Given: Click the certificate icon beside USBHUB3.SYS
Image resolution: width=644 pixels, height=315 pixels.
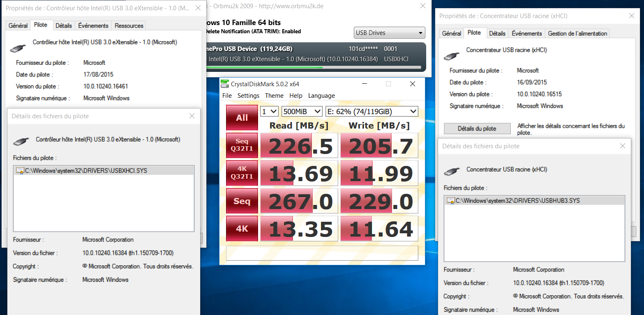Looking at the screenshot, I should coord(451,200).
